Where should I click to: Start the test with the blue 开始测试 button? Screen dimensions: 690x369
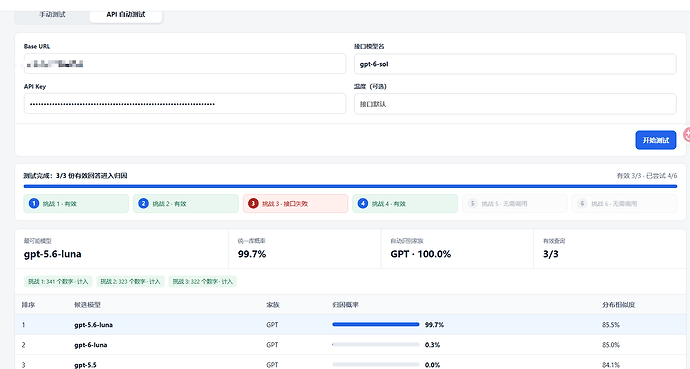pyautogui.click(x=656, y=140)
